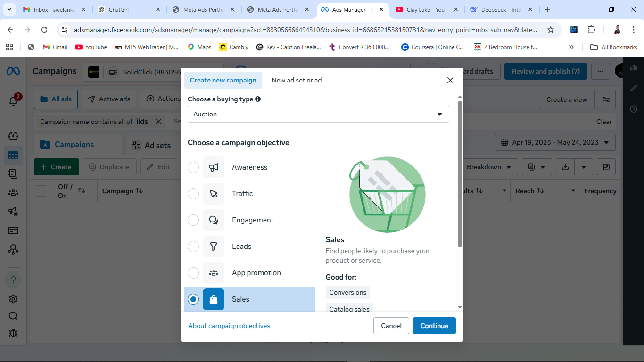644x362 pixels.
Task: Open the All Bookmarks folder
Action: pos(614,47)
